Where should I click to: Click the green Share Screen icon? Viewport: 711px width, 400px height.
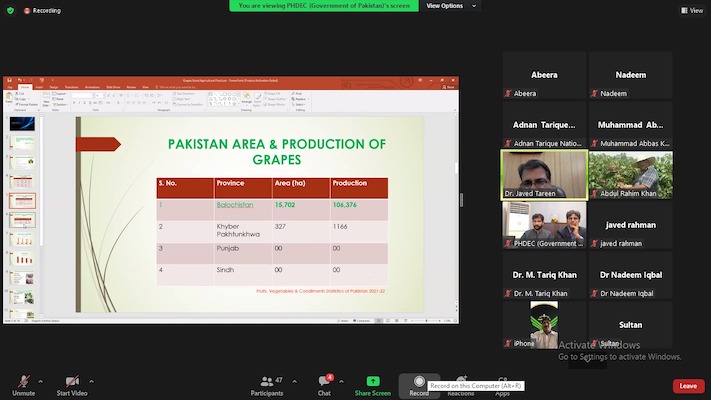click(373, 385)
